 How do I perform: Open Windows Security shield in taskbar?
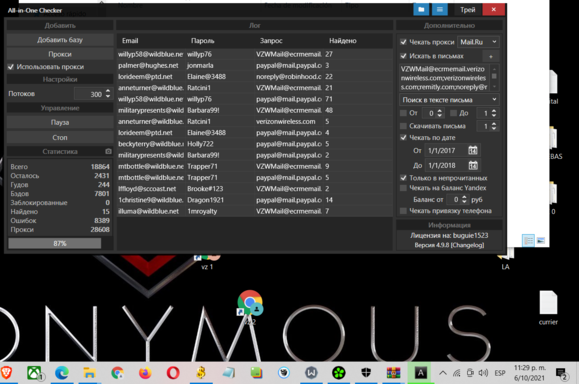(x=366, y=373)
